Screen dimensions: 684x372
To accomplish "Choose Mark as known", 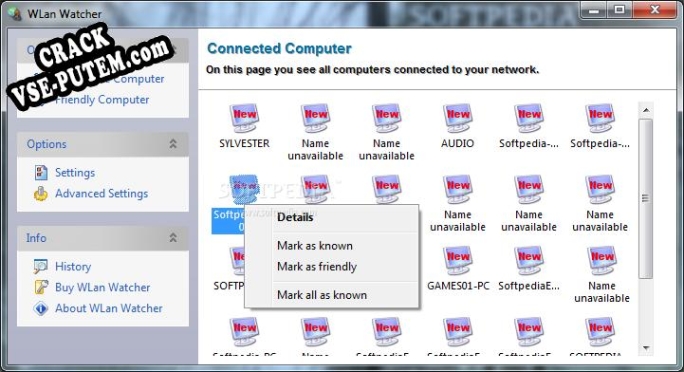I will 315,246.
